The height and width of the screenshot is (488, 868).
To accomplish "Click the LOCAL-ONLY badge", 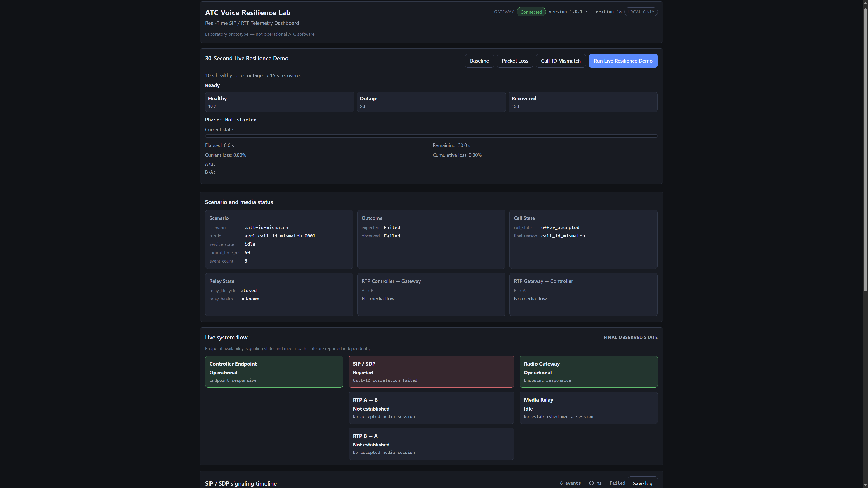I will tap(641, 12).
